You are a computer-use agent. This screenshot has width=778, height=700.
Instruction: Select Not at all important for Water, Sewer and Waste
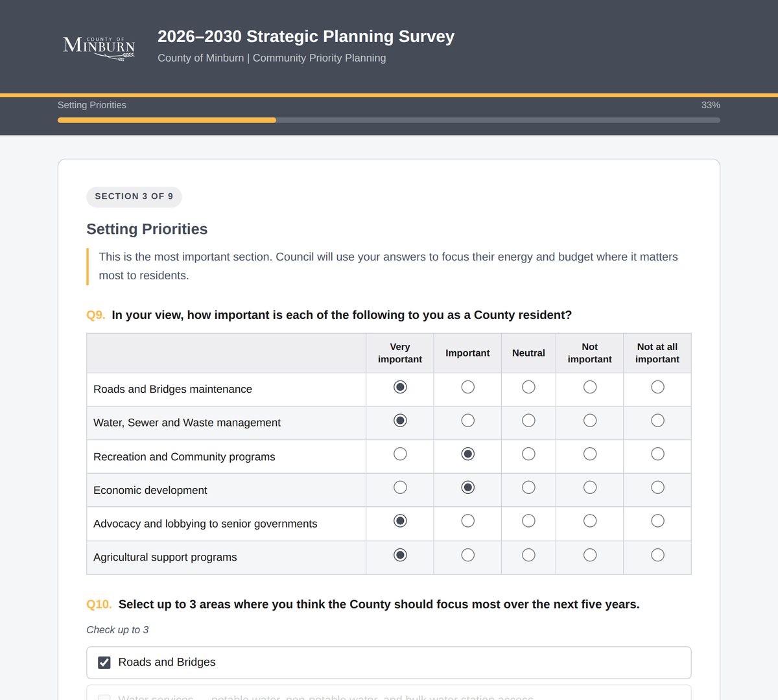pyautogui.click(x=657, y=421)
